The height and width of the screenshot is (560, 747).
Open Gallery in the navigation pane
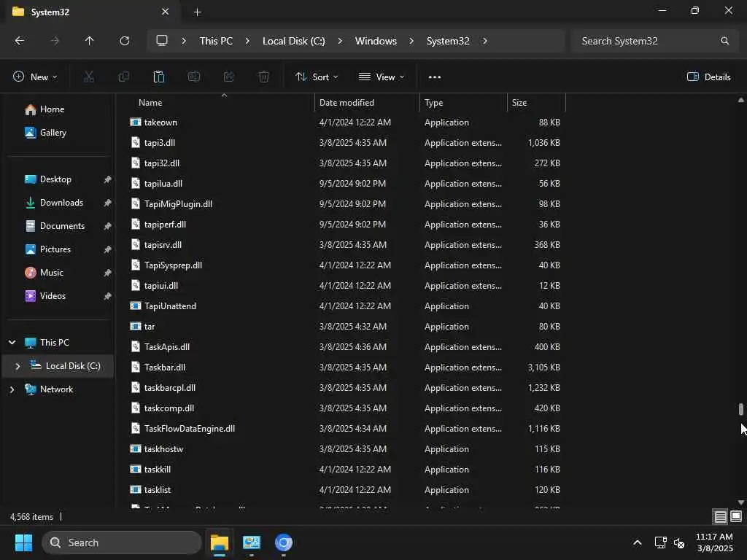tap(45, 133)
